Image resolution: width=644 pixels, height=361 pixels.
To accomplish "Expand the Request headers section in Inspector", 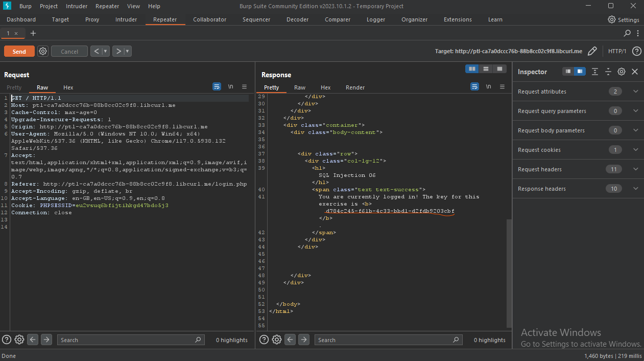I will [x=635, y=169].
